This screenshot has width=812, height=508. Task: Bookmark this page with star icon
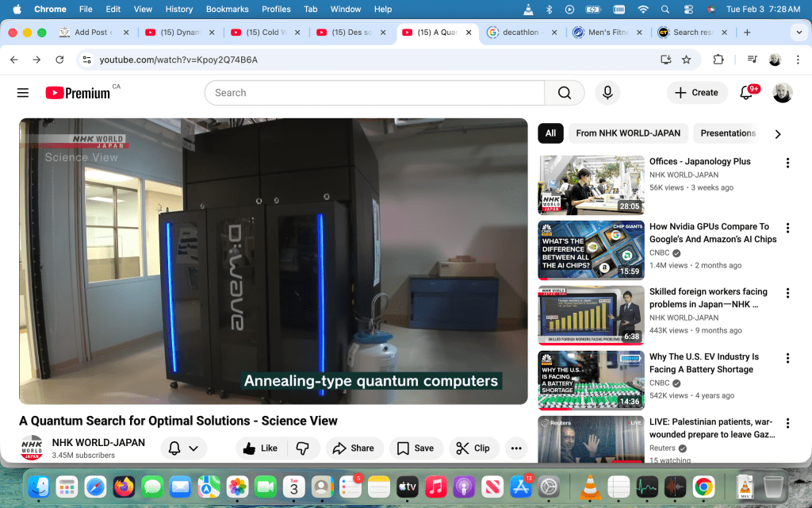pos(687,60)
